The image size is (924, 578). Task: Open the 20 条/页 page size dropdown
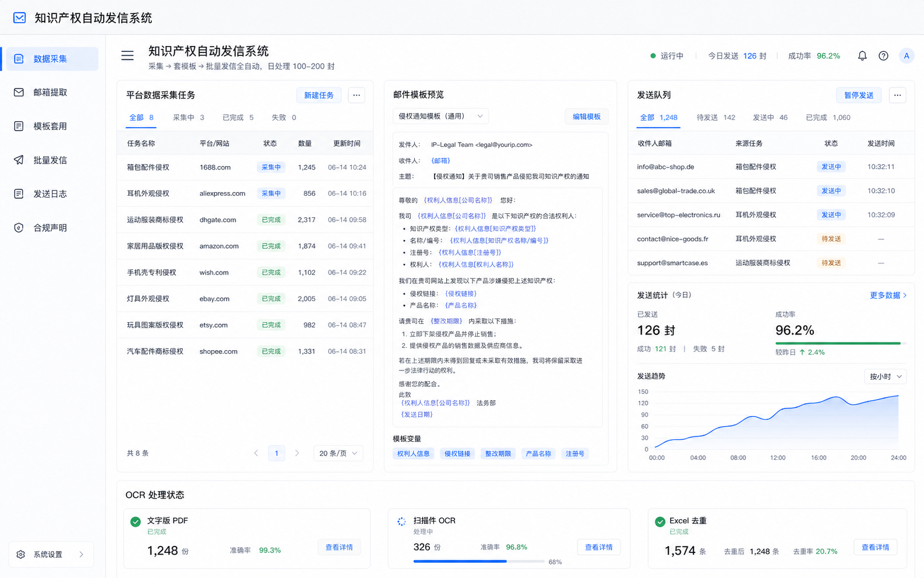(x=338, y=453)
